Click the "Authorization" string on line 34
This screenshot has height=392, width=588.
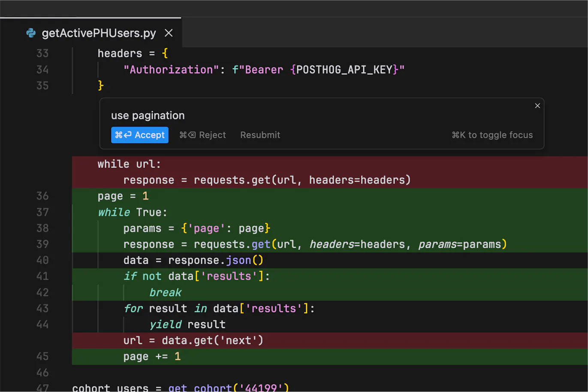point(171,70)
